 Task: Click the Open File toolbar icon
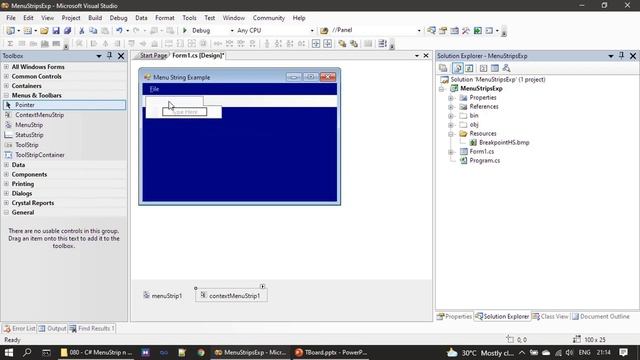click(x=44, y=31)
